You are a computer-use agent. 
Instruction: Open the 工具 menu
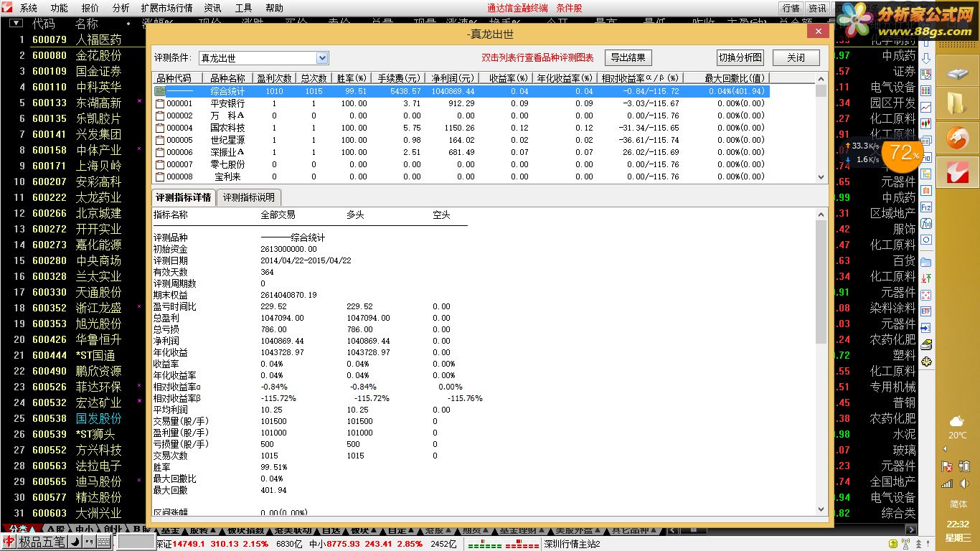[244, 8]
